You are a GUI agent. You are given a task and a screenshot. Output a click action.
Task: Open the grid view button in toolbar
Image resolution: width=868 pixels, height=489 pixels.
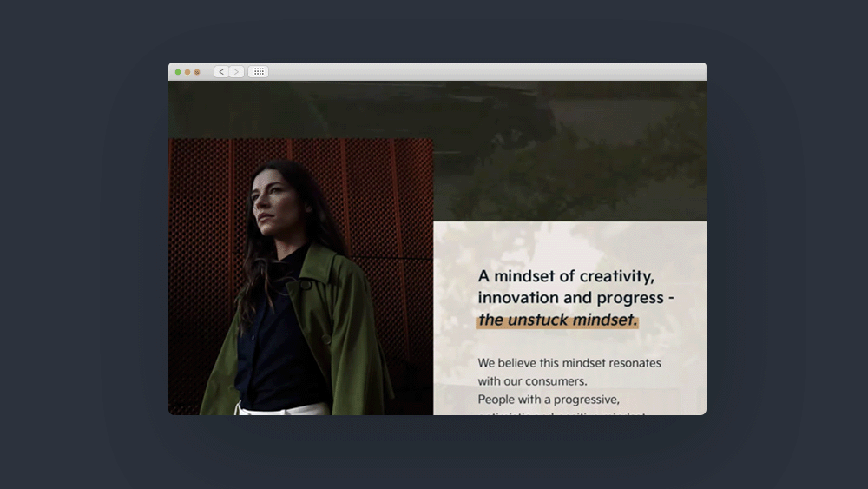[x=259, y=71]
